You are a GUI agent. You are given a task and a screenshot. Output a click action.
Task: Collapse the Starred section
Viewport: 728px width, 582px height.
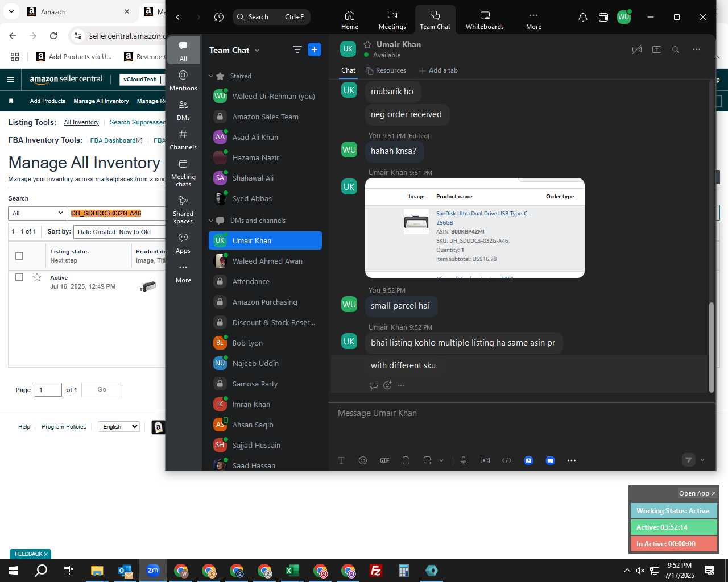(x=211, y=76)
